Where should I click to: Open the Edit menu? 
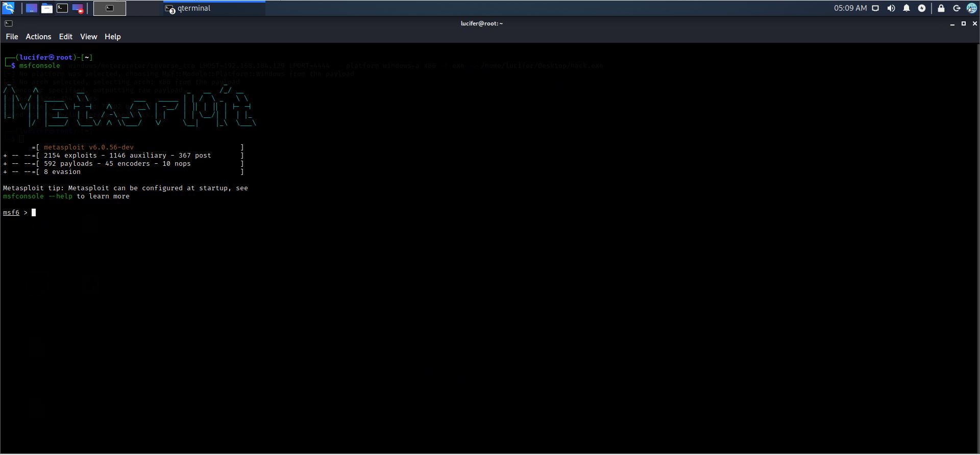point(65,37)
